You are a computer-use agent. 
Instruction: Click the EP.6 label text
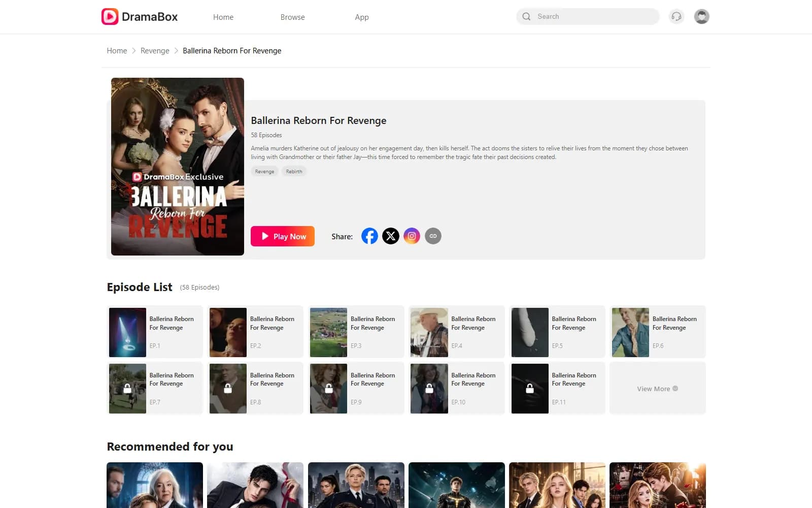tap(658, 346)
